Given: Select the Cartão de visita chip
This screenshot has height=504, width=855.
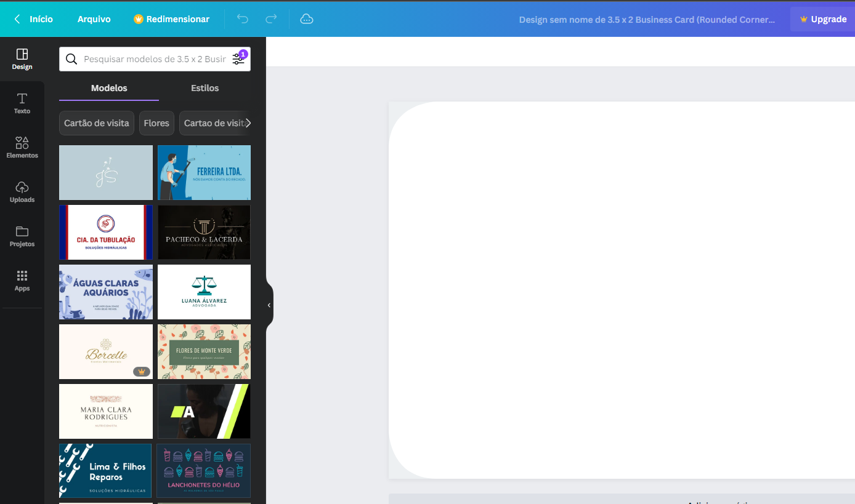Looking at the screenshot, I should [97, 123].
